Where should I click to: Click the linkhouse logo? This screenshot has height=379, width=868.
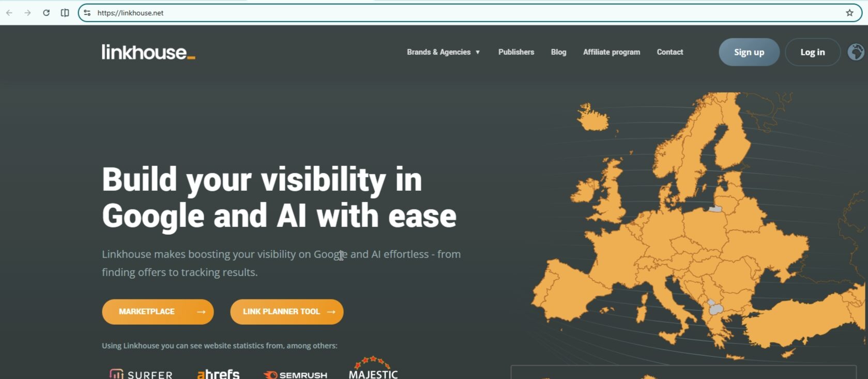pyautogui.click(x=148, y=52)
